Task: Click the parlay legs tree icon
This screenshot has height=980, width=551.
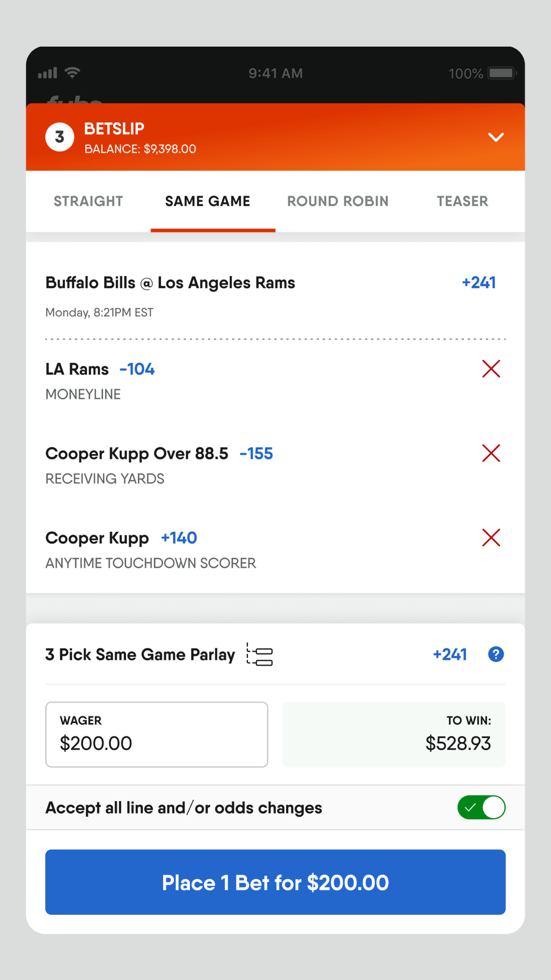Action: pos(260,655)
